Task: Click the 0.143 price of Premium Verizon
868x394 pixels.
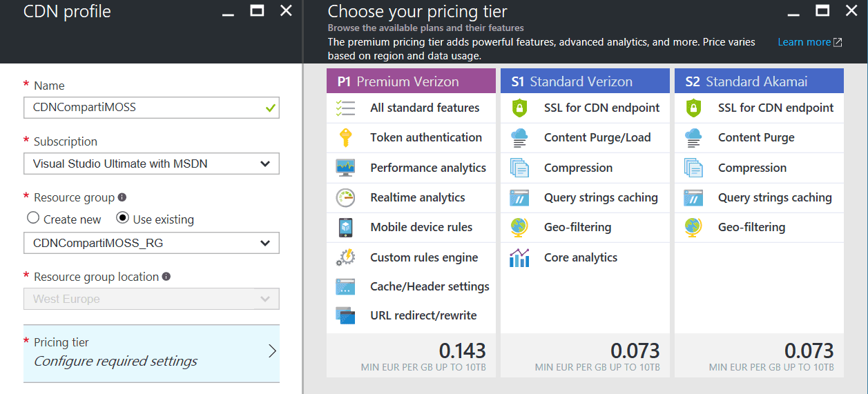Action: point(463,351)
